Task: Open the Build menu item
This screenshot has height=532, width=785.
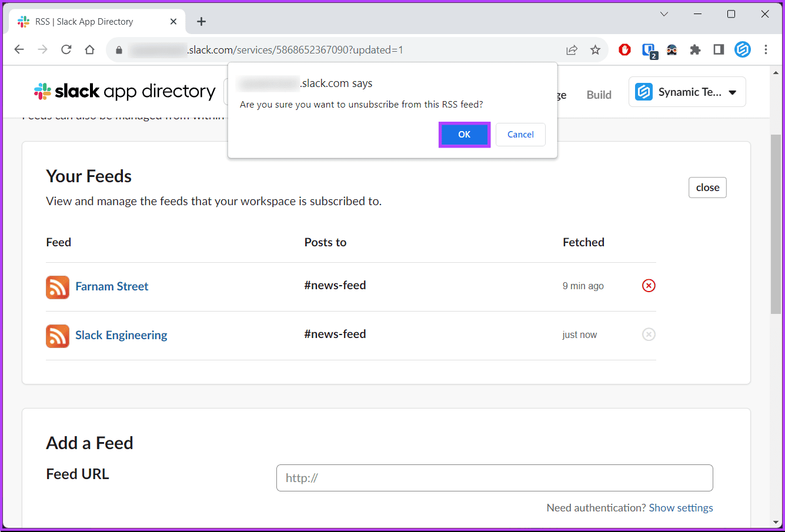Action: 599,95
